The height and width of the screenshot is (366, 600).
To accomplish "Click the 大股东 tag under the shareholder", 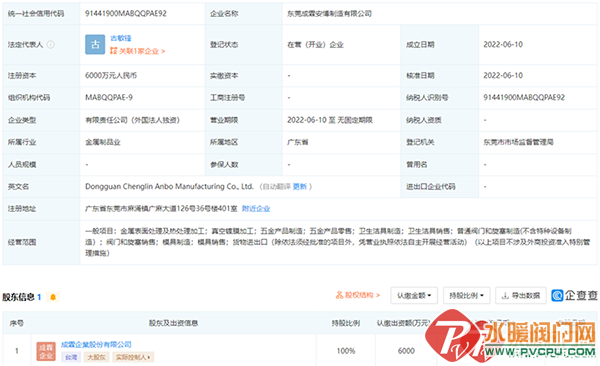I will 96,357.
